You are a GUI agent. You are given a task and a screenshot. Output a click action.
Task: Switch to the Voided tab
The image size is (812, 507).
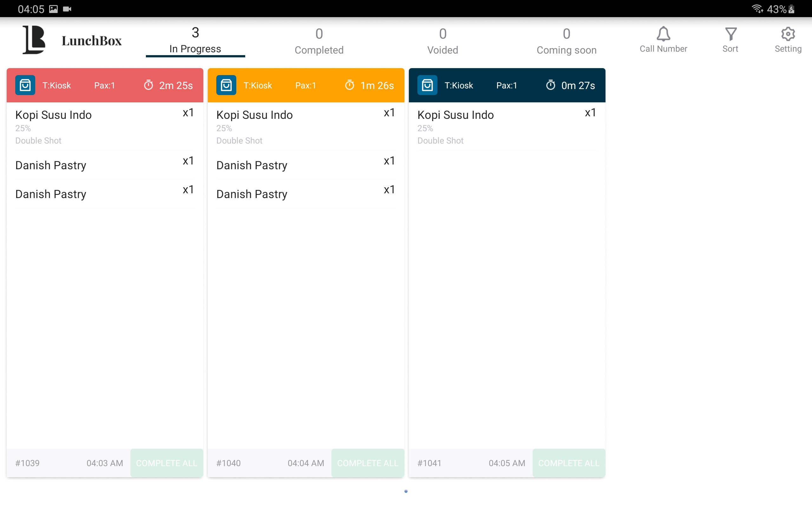pyautogui.click(x=442, y=41)
